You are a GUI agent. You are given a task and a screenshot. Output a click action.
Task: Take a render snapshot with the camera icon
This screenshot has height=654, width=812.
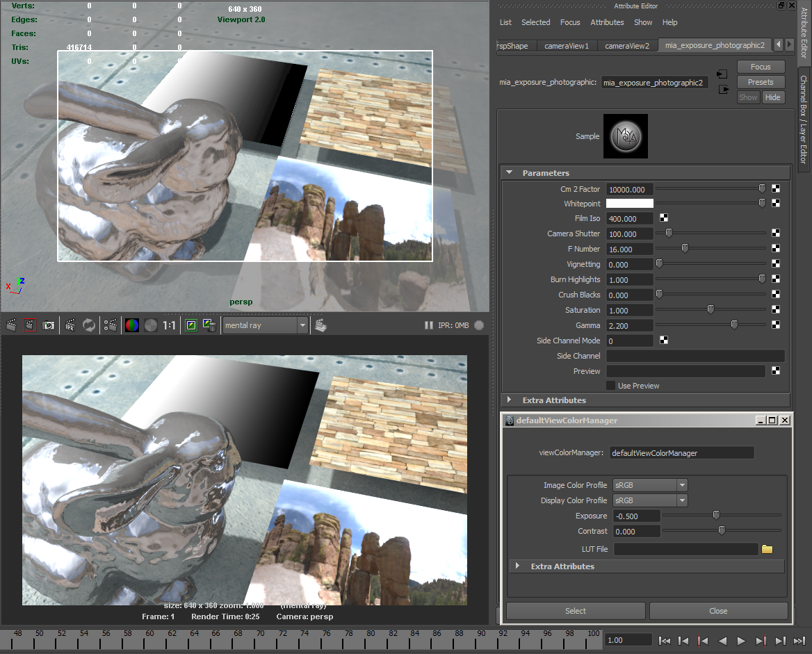pos(47,325)
